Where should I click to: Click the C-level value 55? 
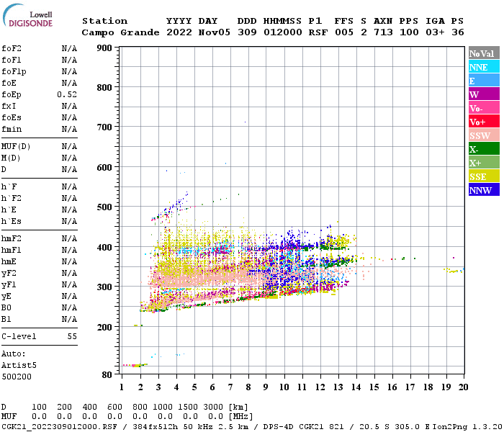[x=72, y=336]
